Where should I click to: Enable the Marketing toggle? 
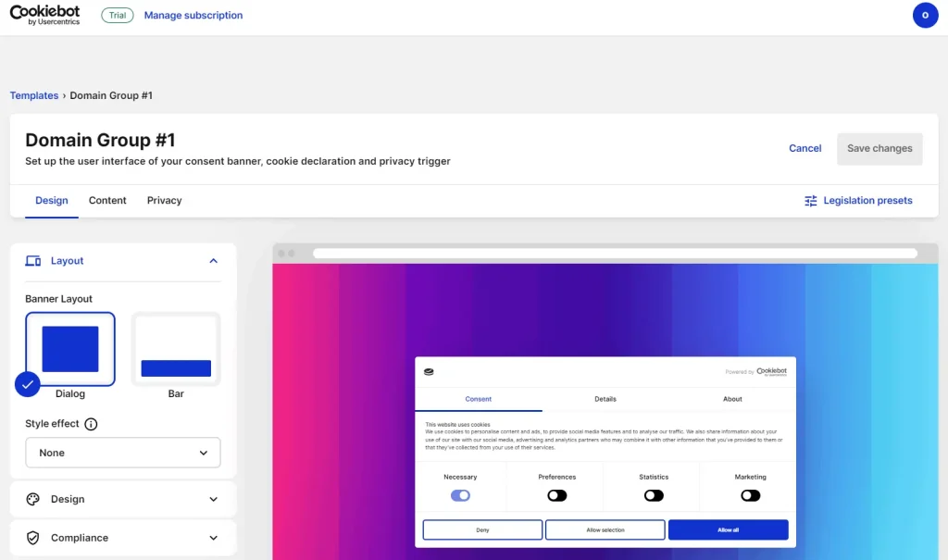750,495
